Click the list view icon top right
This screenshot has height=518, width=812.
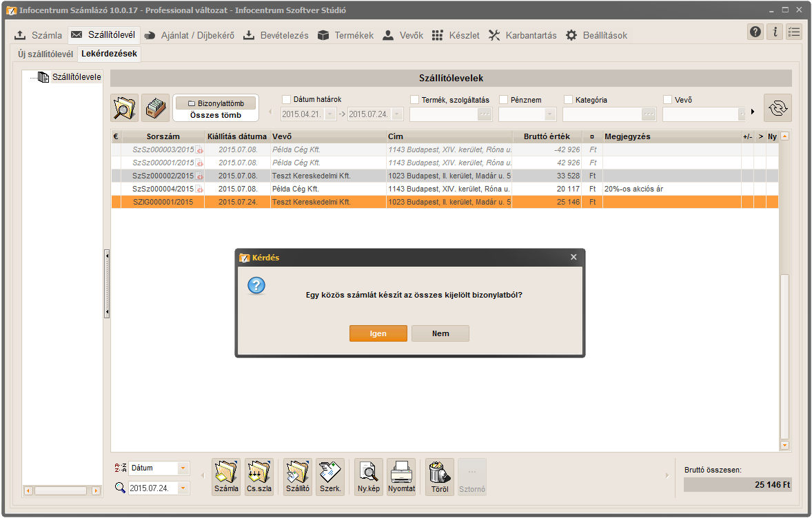click(x=794, y=32)
